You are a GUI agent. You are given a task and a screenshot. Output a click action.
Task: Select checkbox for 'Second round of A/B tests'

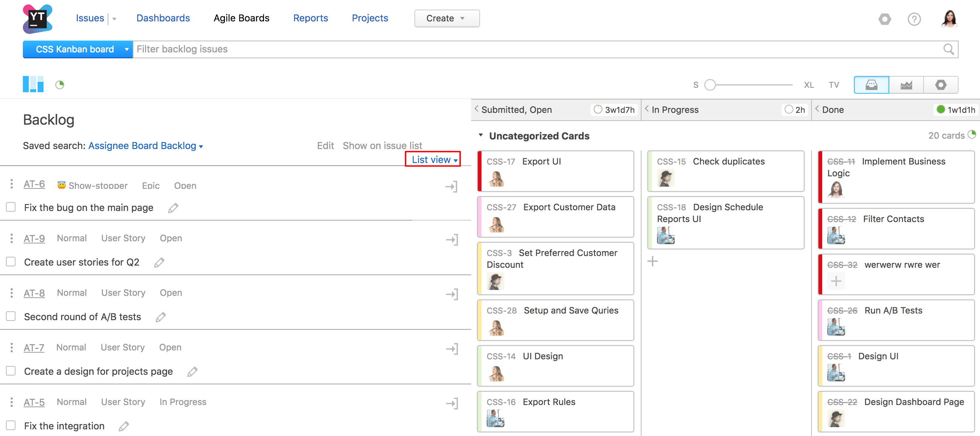(11, 316)
